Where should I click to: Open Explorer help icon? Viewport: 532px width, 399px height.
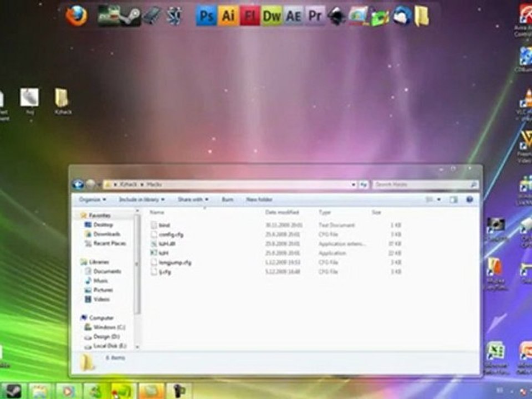(469, 199)
